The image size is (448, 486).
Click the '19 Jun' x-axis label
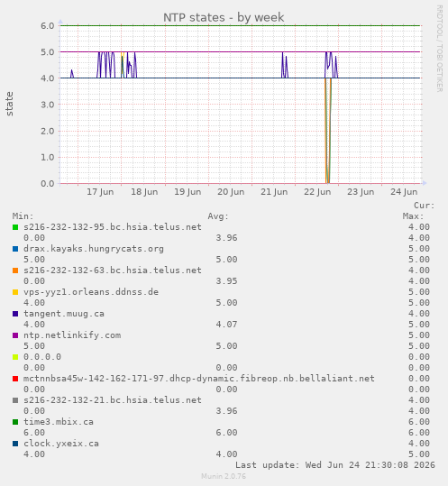click(187, 192)
